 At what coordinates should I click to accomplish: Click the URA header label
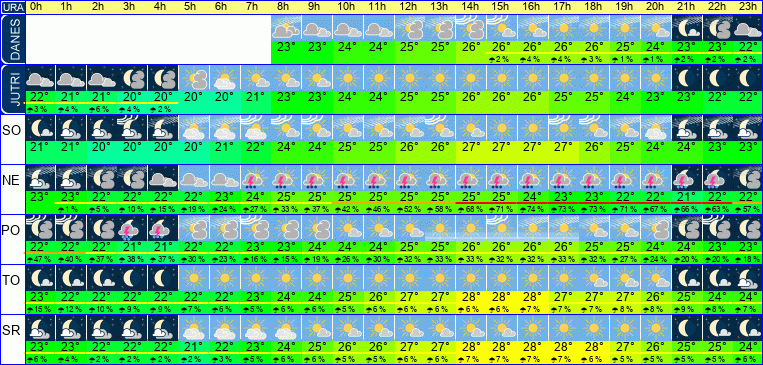pyautogui.click(x=13, y=7)
